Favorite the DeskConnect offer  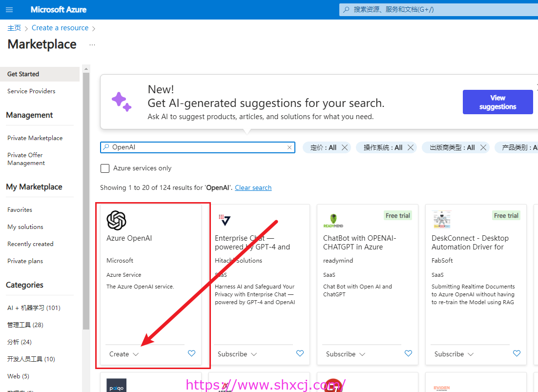(517, 353)
